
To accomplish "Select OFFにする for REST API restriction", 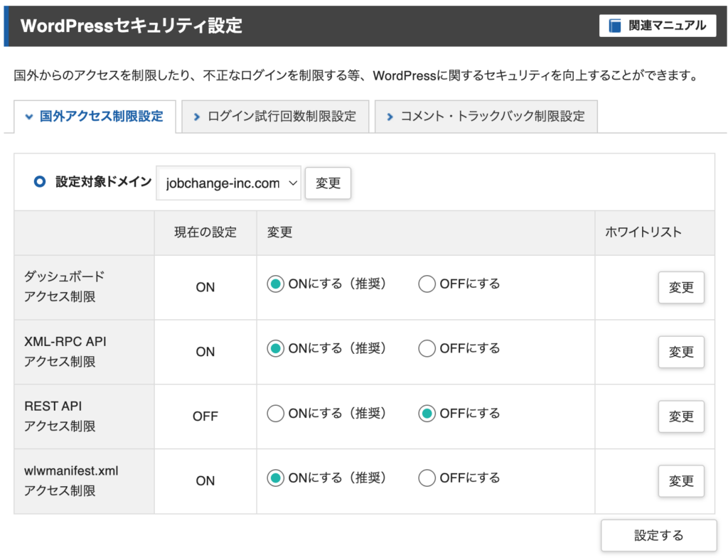I will coord(427,414).
